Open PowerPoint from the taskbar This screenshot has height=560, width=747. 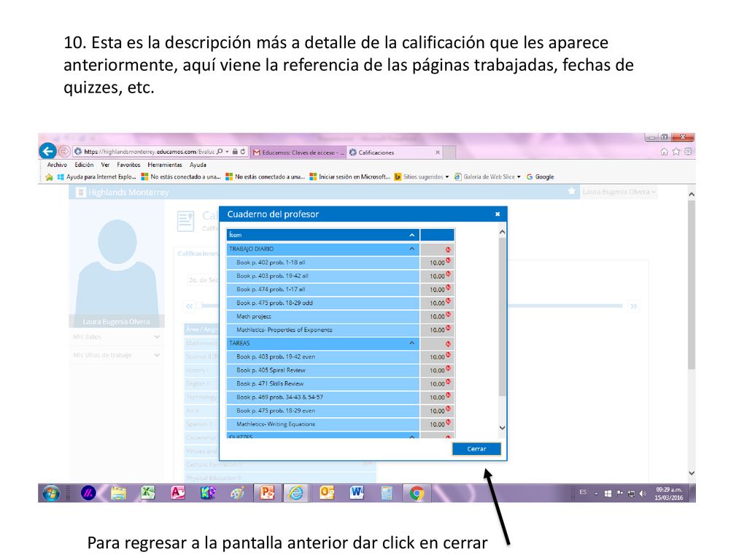click(267, 493)
